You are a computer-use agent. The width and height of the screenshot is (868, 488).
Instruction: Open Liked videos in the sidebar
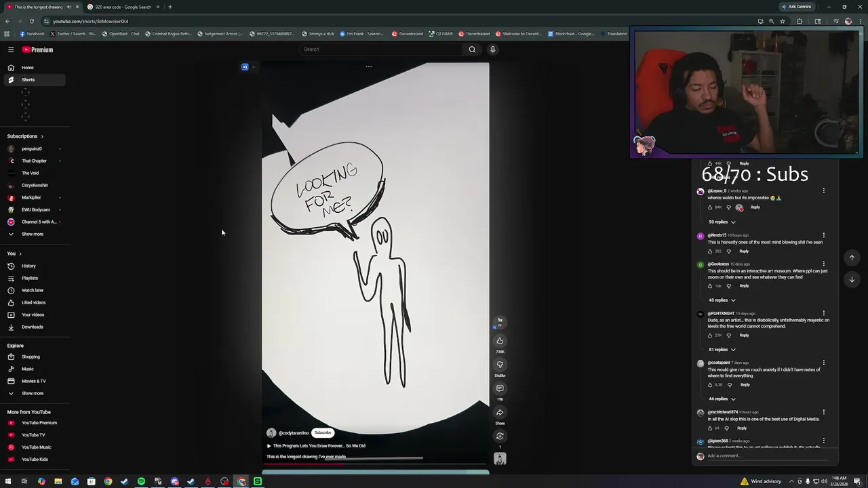tap(33, 302)
